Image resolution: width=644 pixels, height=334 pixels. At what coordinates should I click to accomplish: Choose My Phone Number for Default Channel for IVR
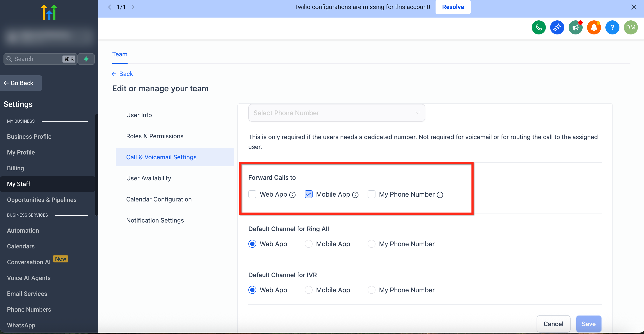coord(371,290)
